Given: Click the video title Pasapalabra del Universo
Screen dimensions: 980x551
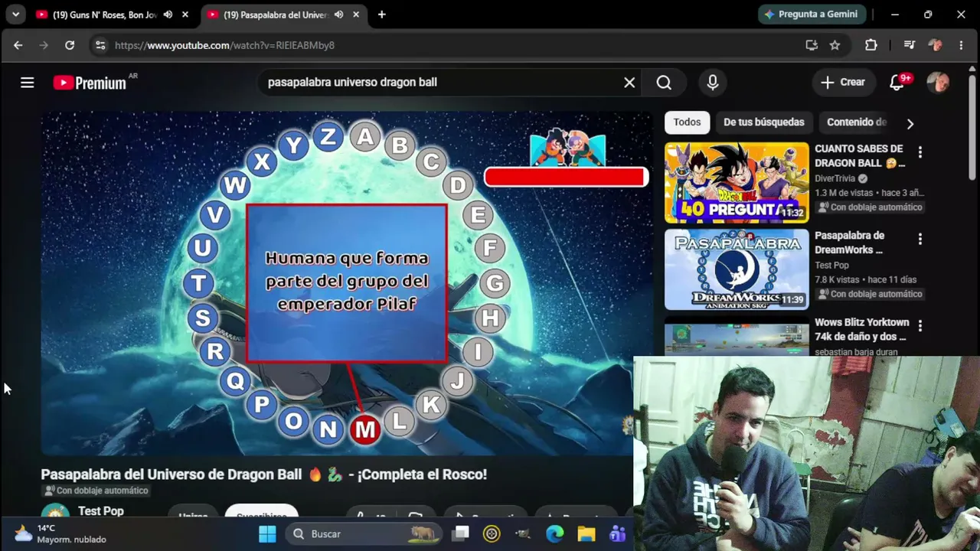Looking at the screenshot, I should 263,474.
